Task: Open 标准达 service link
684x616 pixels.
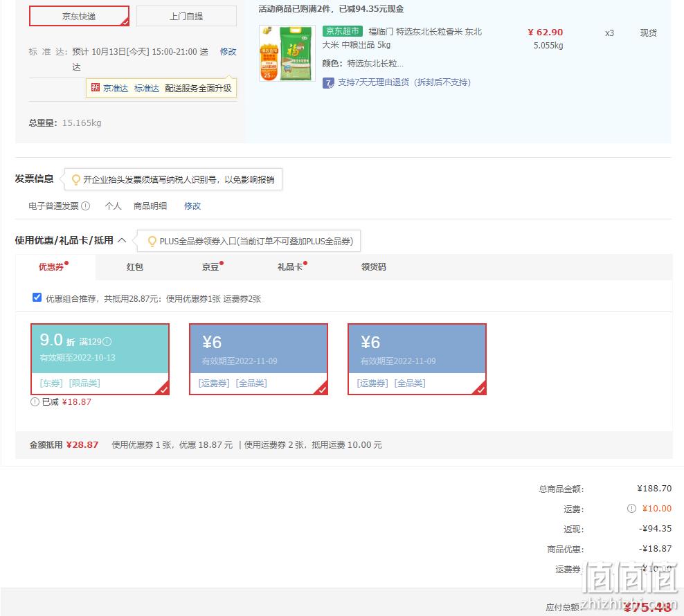Action: pyautogui.click(x=147, y=88)
